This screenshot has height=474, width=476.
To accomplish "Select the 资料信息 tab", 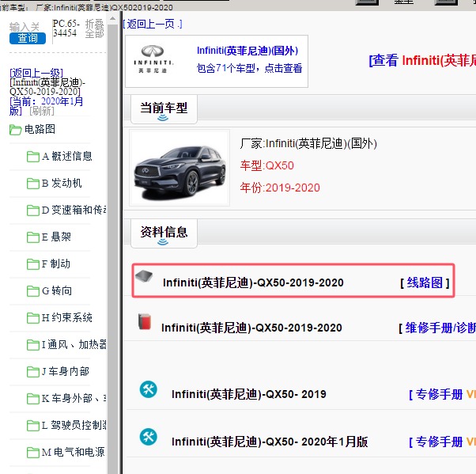I will pyautogui.click(x=164, y=233).
